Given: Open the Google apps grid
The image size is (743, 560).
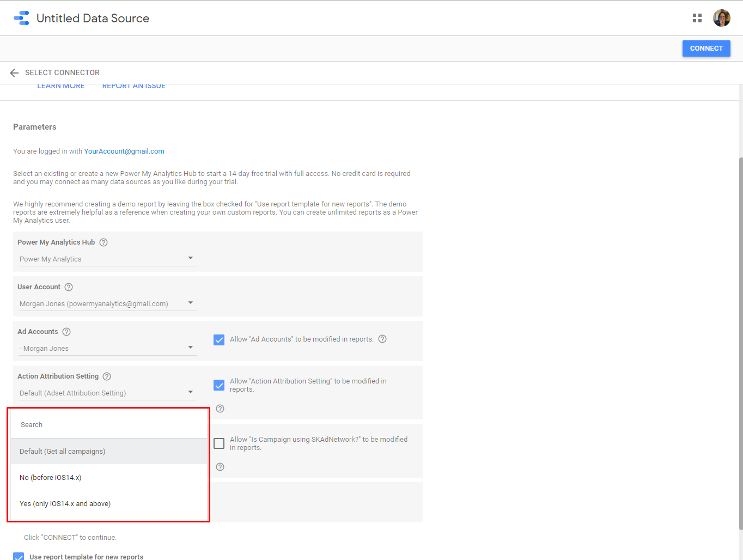Looking at the screenshot, I should pos(697,18).
